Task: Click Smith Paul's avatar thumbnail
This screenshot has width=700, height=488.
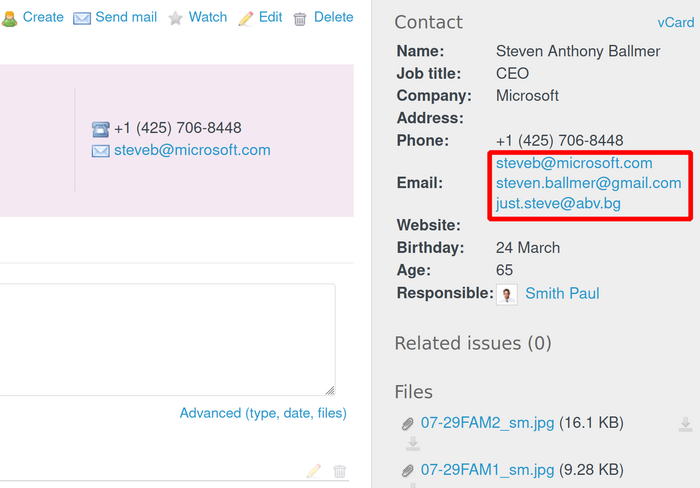Action: (x=507, y=294)
